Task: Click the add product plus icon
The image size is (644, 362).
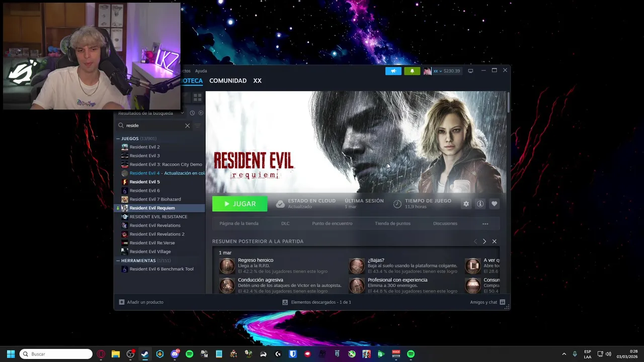Action: tap(121, 302)
